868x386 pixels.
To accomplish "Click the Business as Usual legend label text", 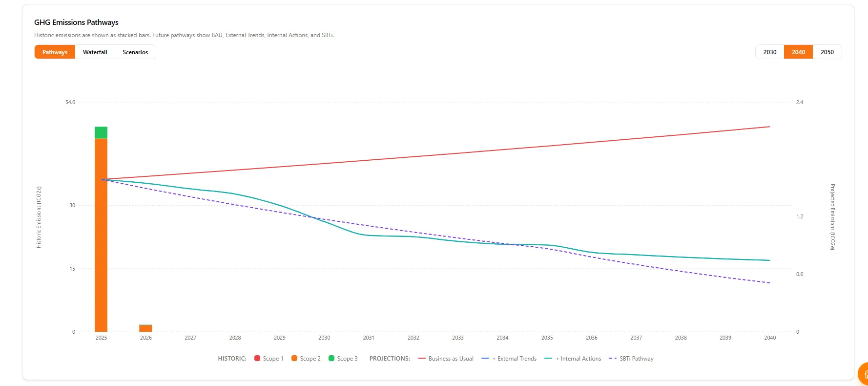I will click(x=450, y=358).
